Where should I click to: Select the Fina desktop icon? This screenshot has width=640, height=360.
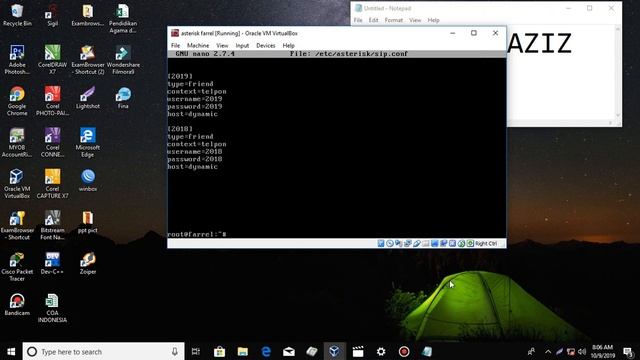123,98
